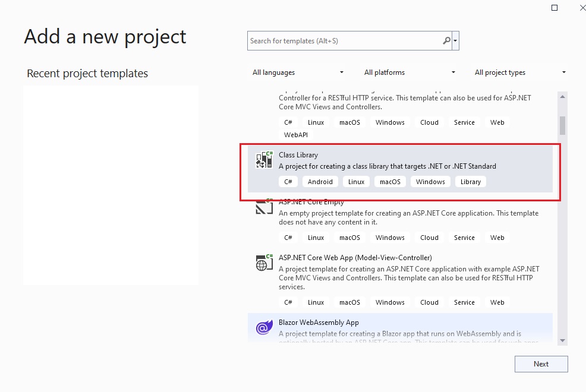
Task: Click the Next button
Action: tap(541, 364)
